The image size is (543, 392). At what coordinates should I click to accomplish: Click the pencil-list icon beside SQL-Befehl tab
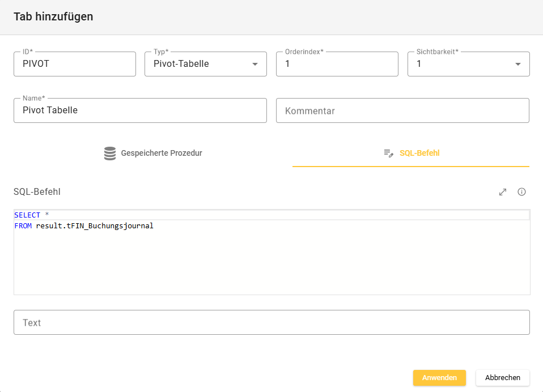(388, 153)
